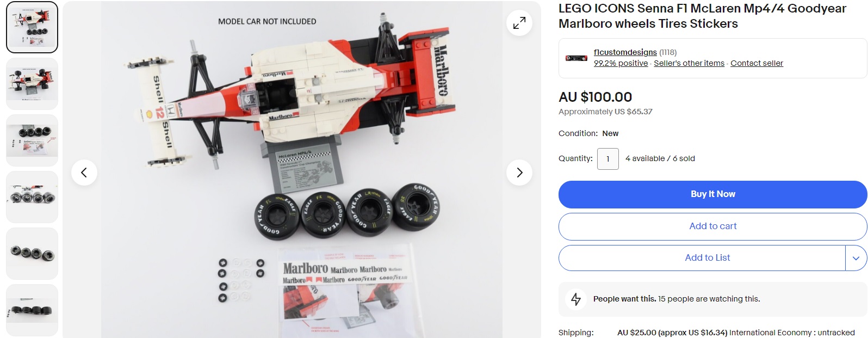Screen dimensions: 868x338
Task: Choose the fifth thumbnail of four tires
Action: tap(32, 254)
